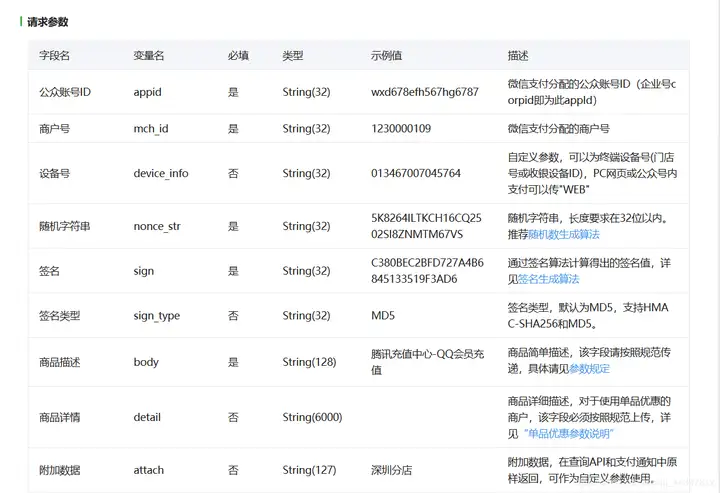Select the 商户号 field name cell

pyautogui.click(x=54, y=129)
